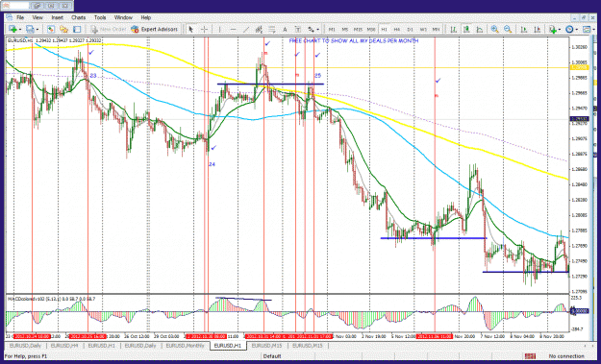The image size is (601, 364).
Task: Toggle the Market Watch window
Action: tap(51, 29)
